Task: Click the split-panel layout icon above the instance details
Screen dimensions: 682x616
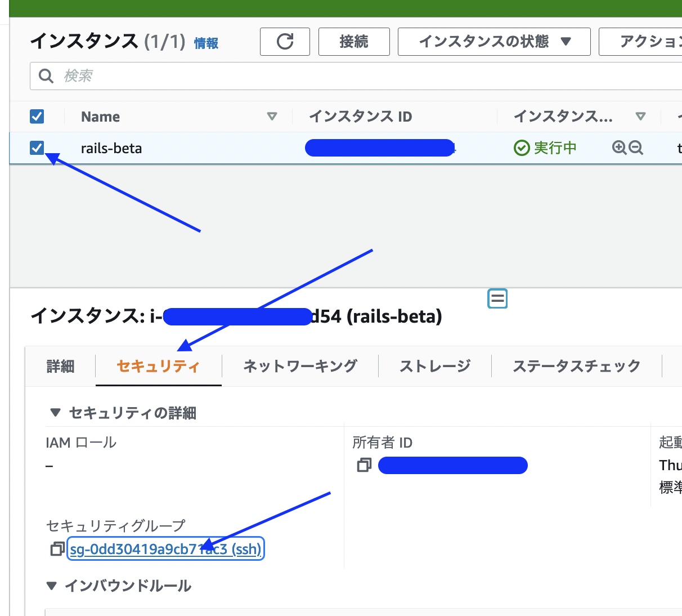Action: (497, 298)
